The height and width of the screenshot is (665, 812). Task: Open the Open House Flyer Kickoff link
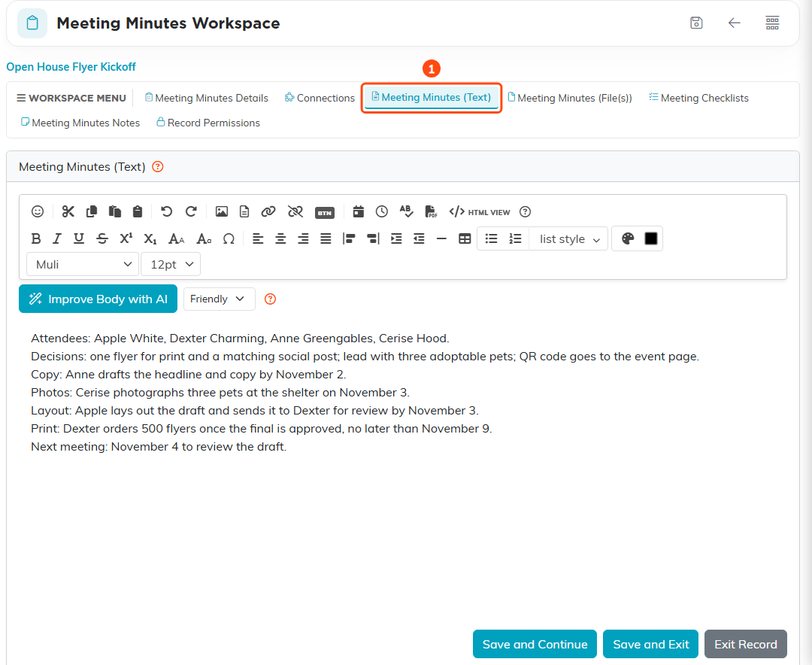71,67
